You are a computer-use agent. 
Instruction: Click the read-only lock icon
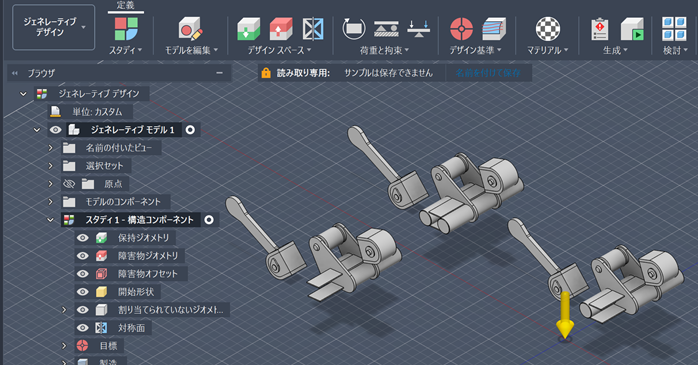click(x=266, y=73)
